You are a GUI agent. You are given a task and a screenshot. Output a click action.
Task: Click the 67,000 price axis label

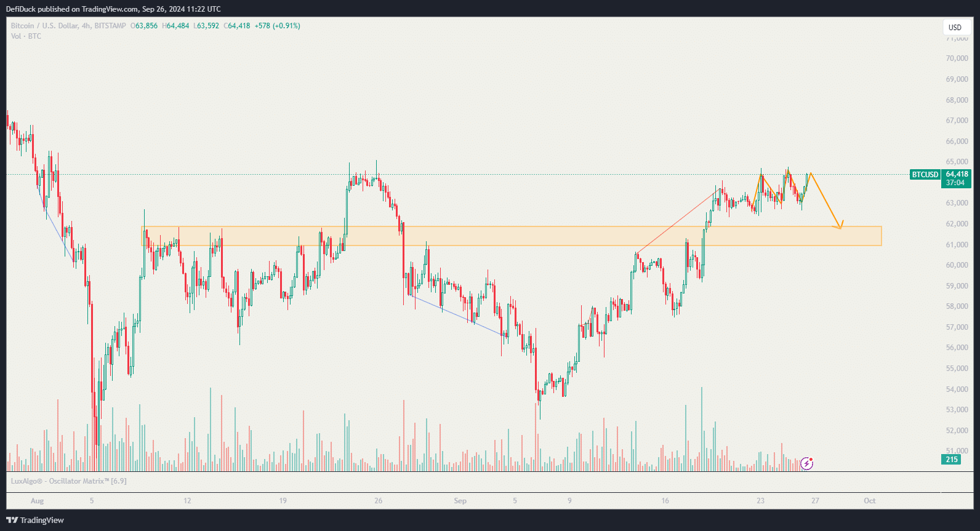(x=957, y=121)
